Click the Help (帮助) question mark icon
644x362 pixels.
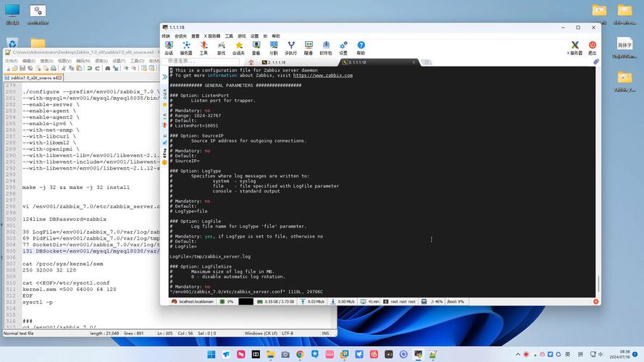point(361,48)
